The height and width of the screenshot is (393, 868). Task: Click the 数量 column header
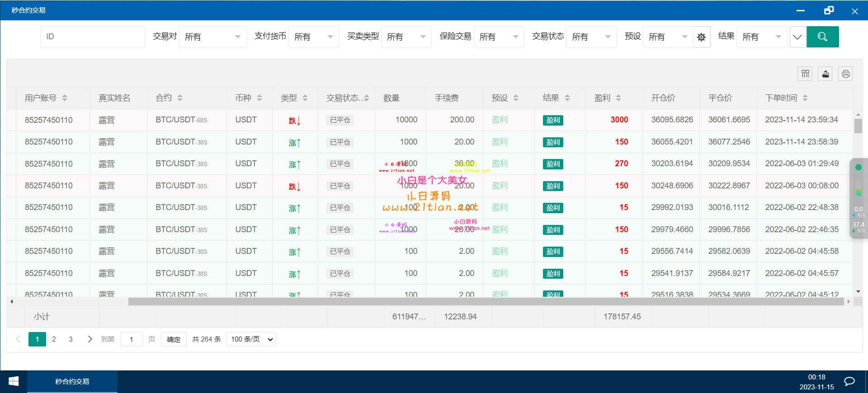point(392,98)
